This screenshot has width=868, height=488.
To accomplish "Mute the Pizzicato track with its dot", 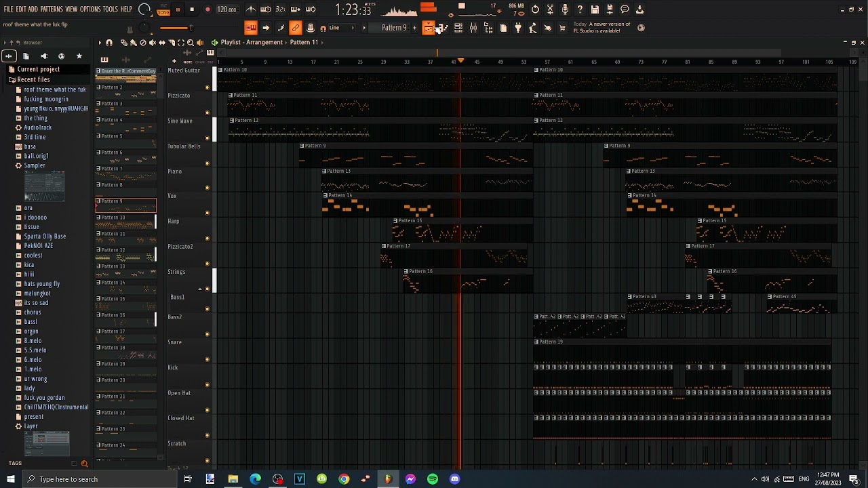I will click(208, 113).
